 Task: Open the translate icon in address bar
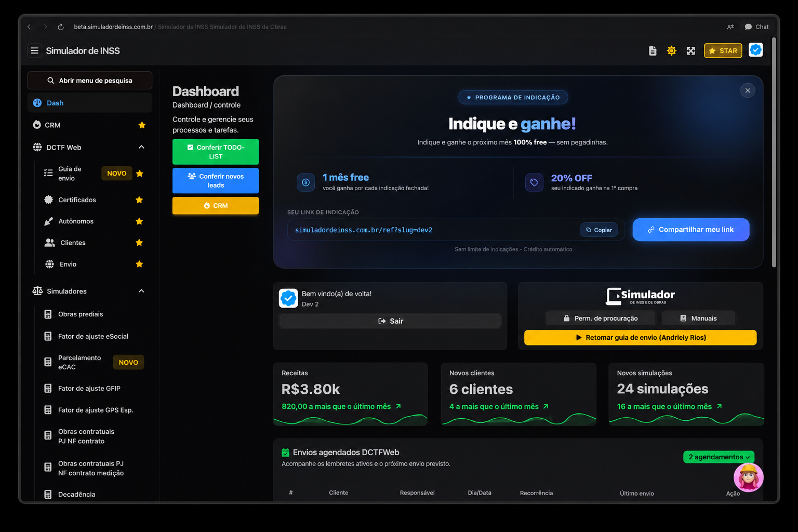click(730, 26)
